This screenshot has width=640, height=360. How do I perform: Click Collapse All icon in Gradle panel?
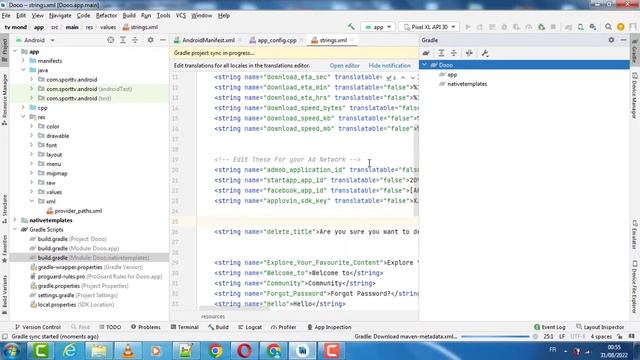(x=454, y=53)
